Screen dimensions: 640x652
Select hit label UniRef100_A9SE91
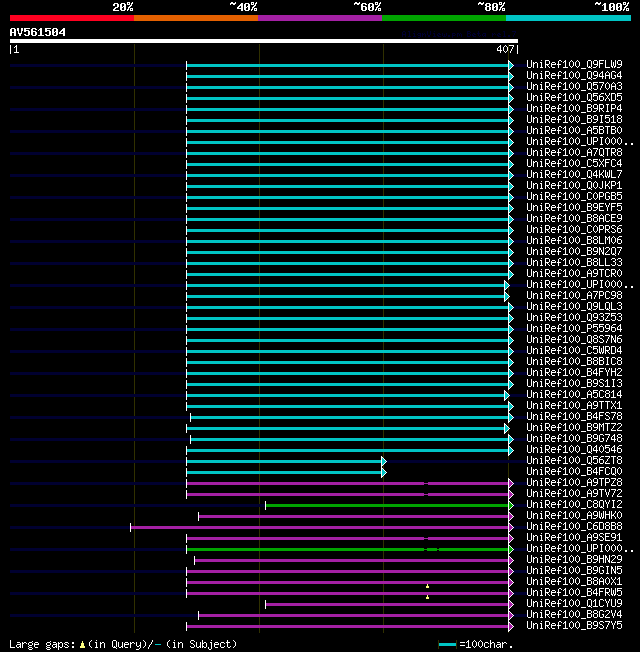pos(574,538)
